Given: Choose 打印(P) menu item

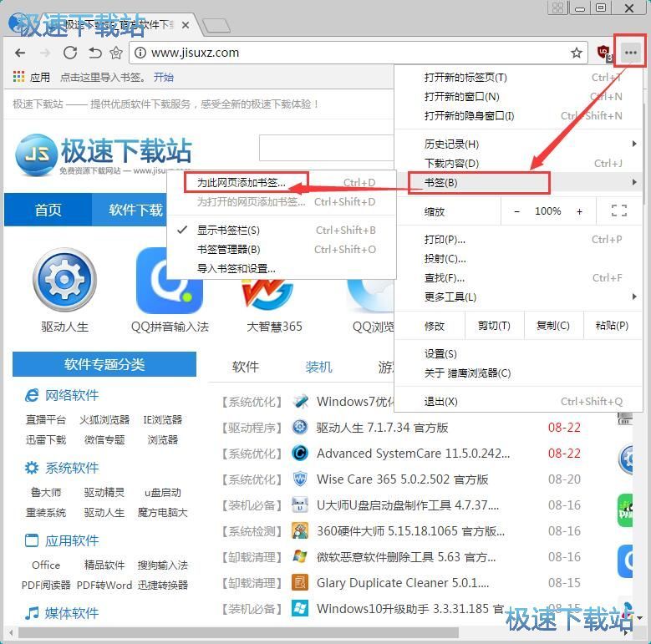Looking at the screenshot, I should click(518, 240).
